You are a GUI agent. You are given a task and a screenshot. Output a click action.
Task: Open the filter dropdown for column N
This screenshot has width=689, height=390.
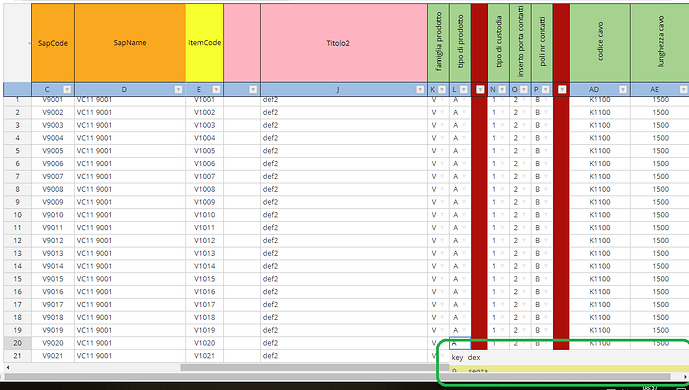point(502,90)
